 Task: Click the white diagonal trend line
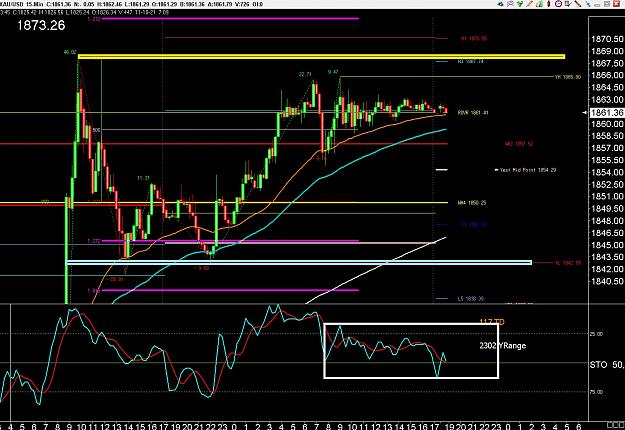pos(376,270)
